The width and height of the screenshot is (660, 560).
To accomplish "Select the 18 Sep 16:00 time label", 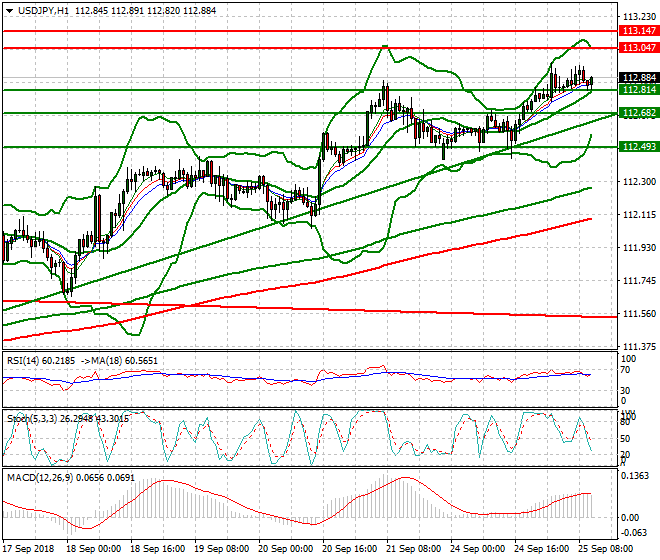I will coord(157,549).
